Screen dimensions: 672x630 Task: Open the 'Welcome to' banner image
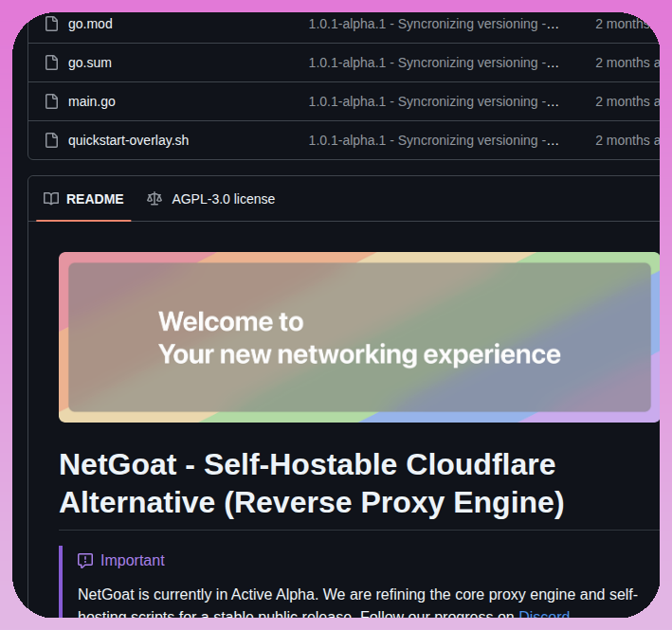[x=359, y=337]
